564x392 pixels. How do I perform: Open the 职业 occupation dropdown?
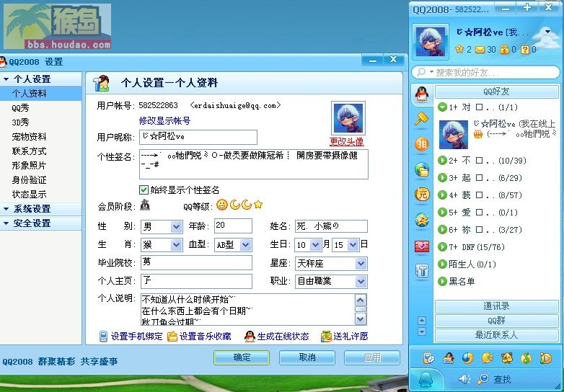tap(361, 282)
